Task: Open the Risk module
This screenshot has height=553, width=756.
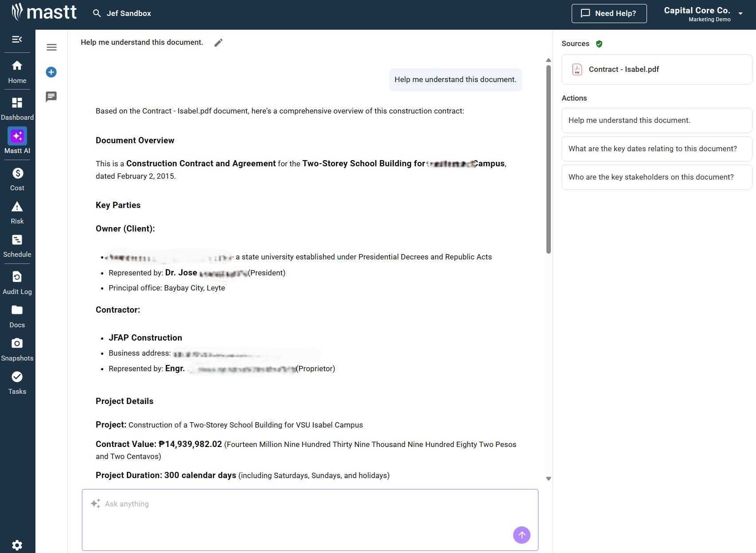Action: 17,212
